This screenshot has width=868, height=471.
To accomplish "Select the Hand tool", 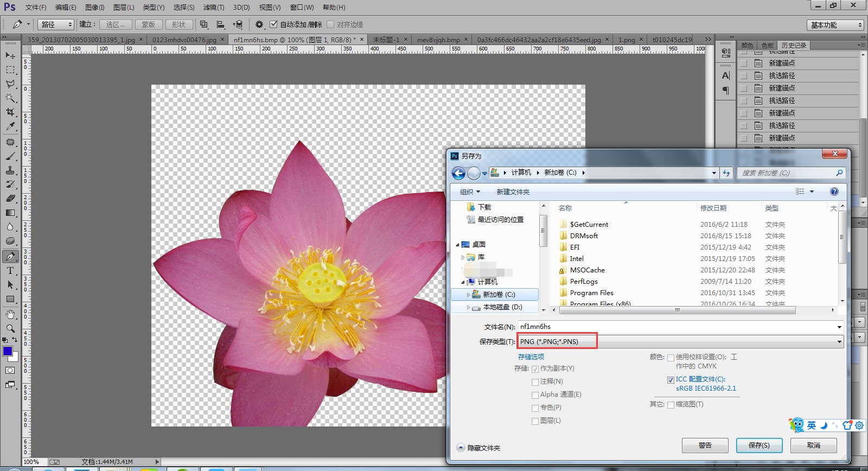I will [10, 314].
